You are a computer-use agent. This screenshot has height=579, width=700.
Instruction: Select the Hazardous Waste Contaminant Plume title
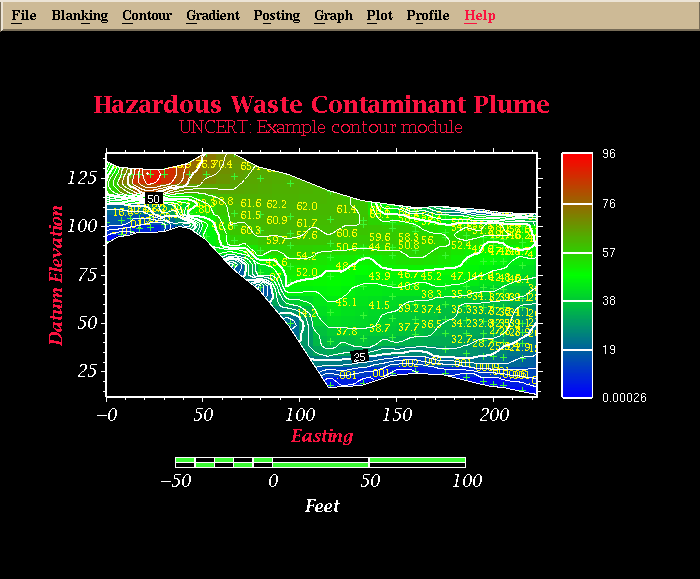click(x=321, y=105)
